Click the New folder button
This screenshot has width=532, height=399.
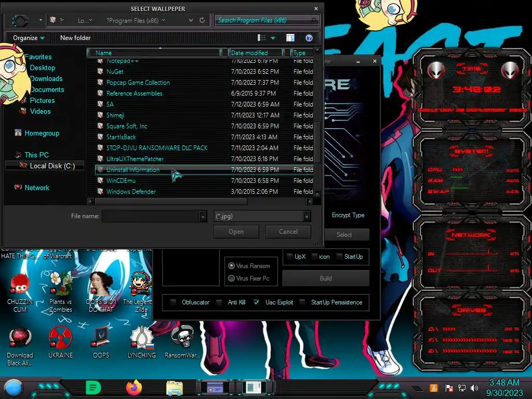point(75,38)
